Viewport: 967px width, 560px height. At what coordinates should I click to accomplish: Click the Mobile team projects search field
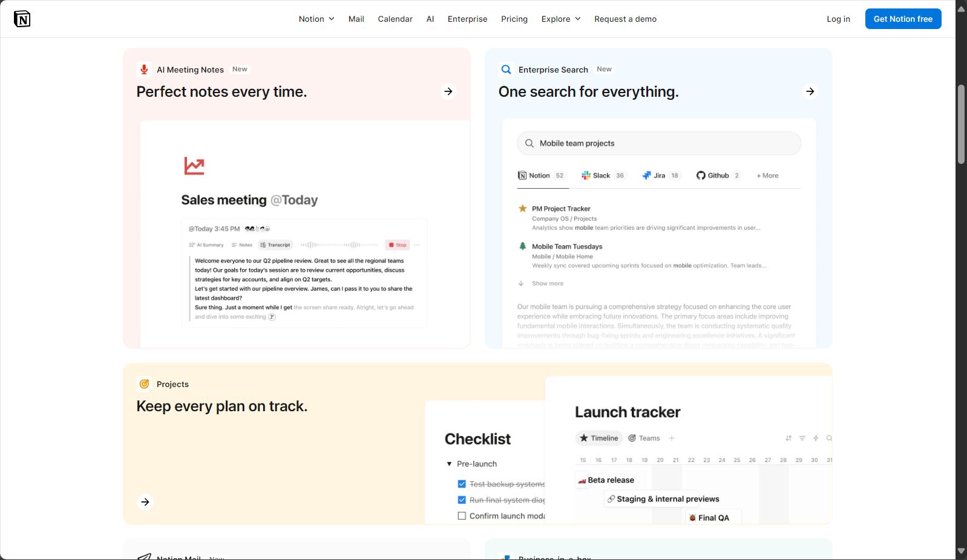(659, 143)
